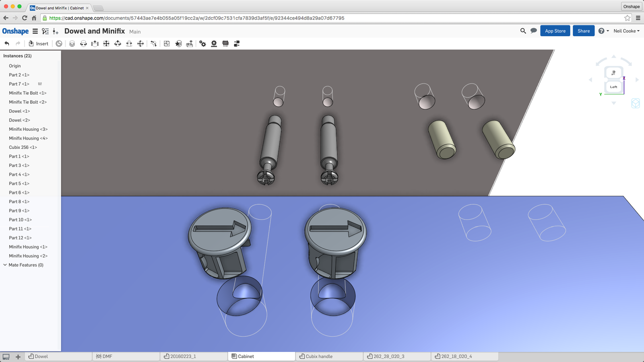
Task: Open the Onshape document hamburger menu
Action: 35,31
